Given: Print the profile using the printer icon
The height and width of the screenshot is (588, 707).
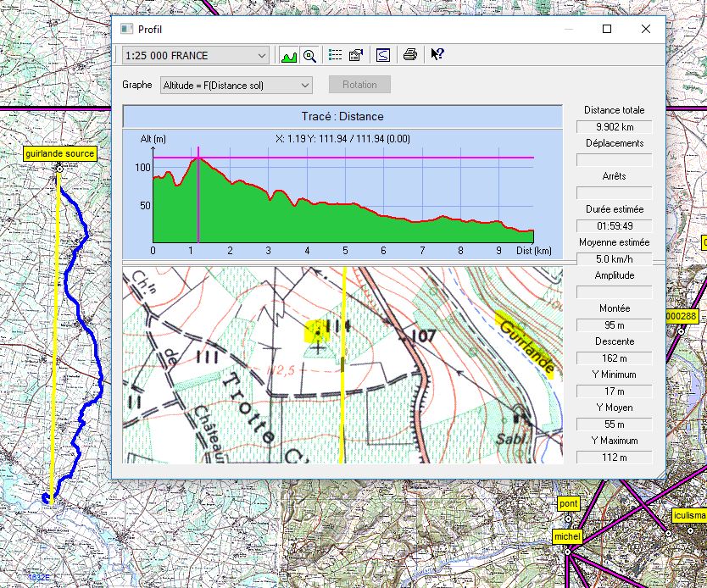Looking at the screenshot, I should point(410,55).
